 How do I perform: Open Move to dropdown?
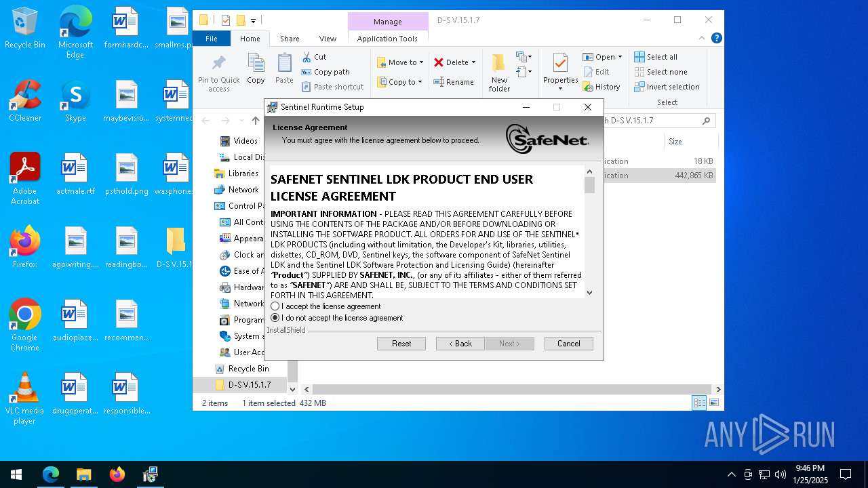[400, 62]
